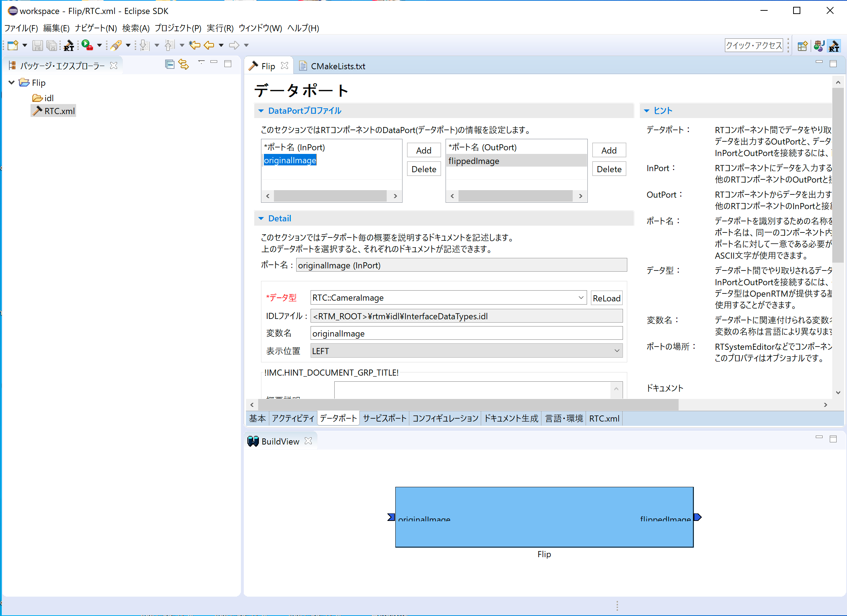Click the Run External Tools icon

coord(87,45)
